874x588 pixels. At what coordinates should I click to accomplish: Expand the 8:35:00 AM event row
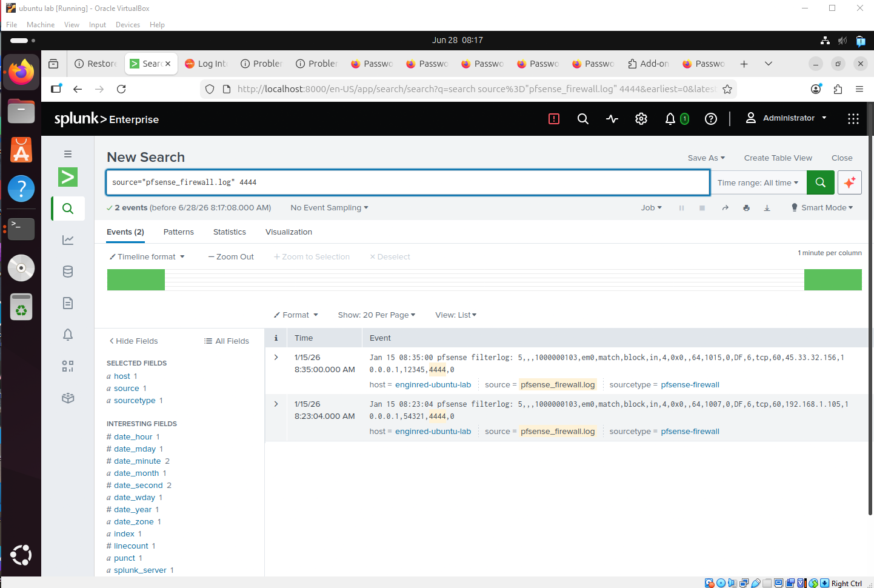276,357
